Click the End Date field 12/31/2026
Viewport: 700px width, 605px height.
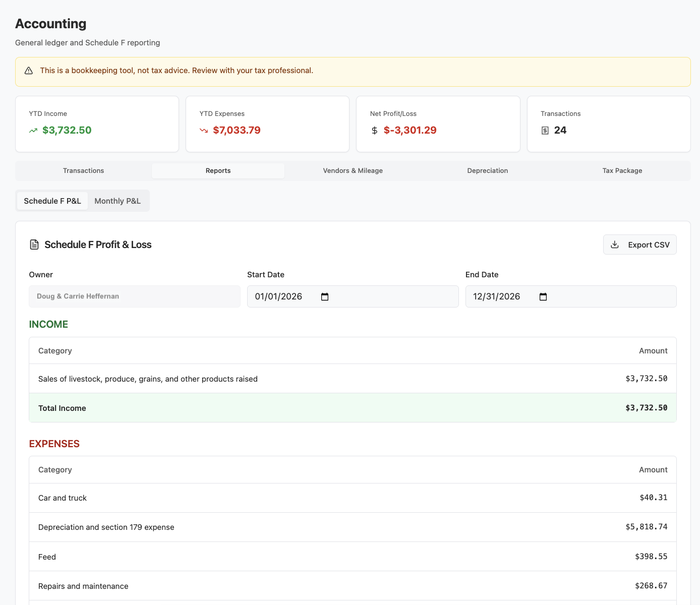click(x=571, y=296)
